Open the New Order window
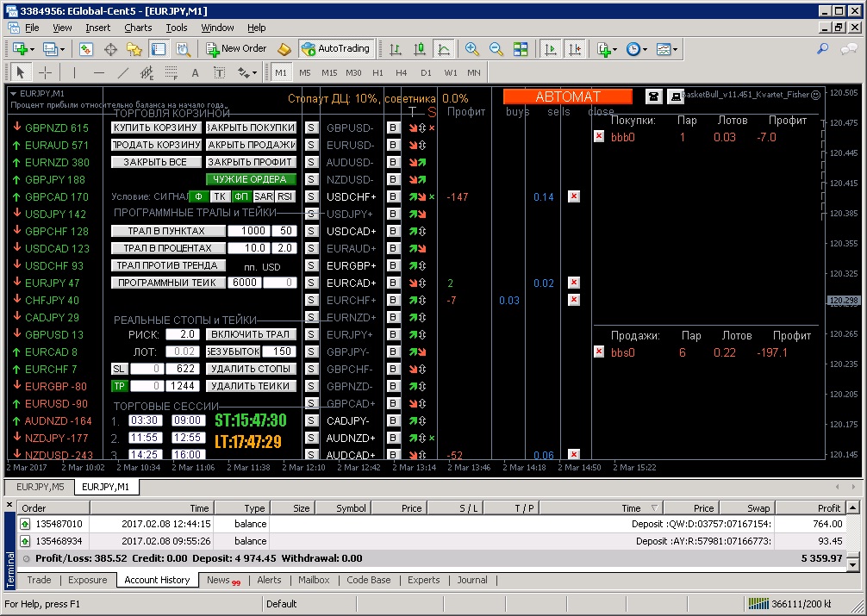867x616 pixels. coord(235,49)
